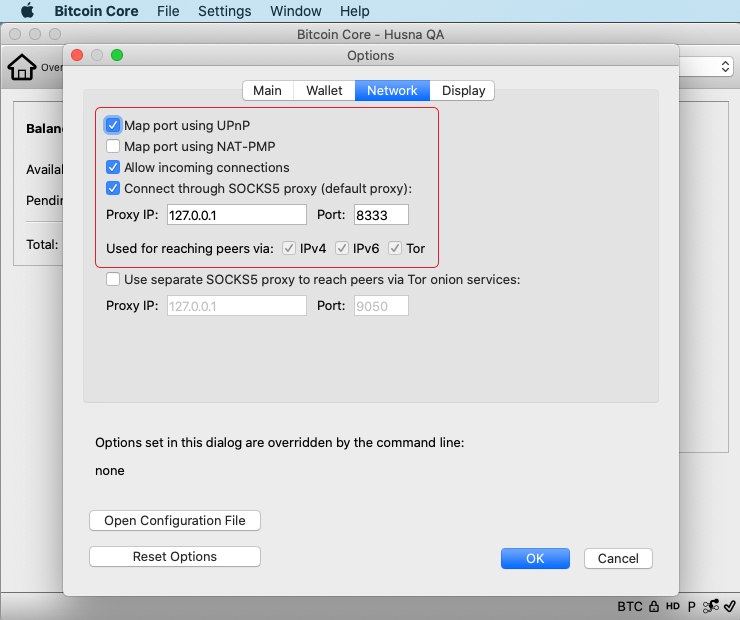Click the 'none' command-line override text
The image size is (740, 620).
109,471
